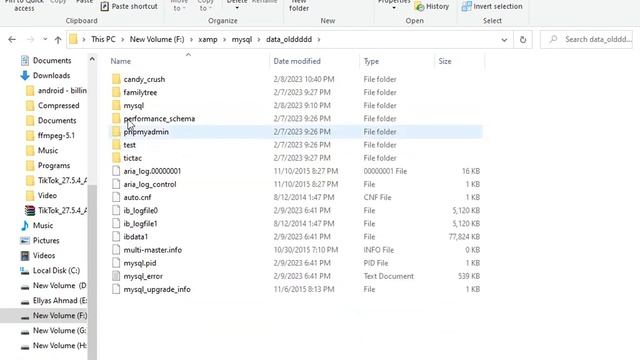The height and width of the screenshot is (360, 640).
Task: Open the Recent locations dropdown arrow
Action: [x=45, y=40]
